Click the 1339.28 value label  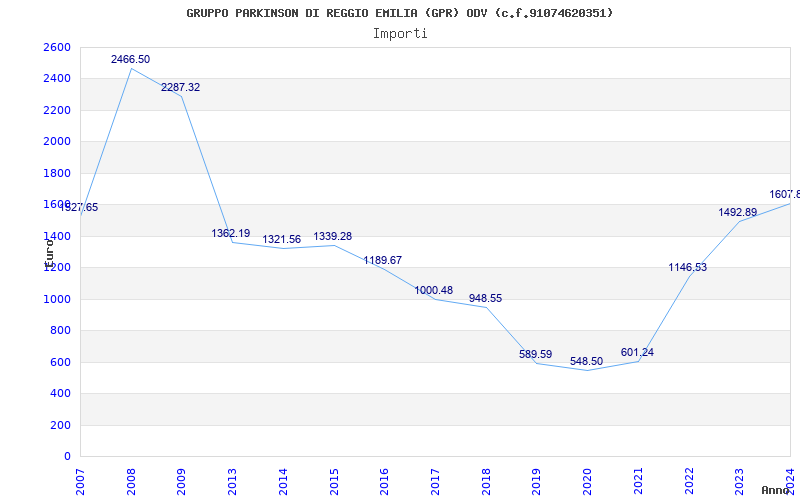(333, 237)
